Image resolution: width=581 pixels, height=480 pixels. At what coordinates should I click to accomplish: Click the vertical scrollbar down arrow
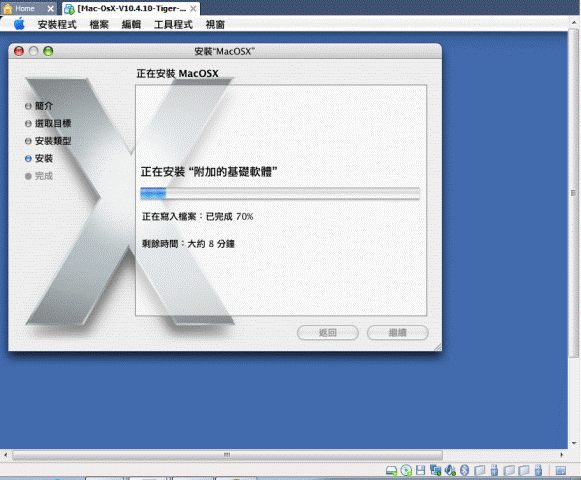coord(574,443)
